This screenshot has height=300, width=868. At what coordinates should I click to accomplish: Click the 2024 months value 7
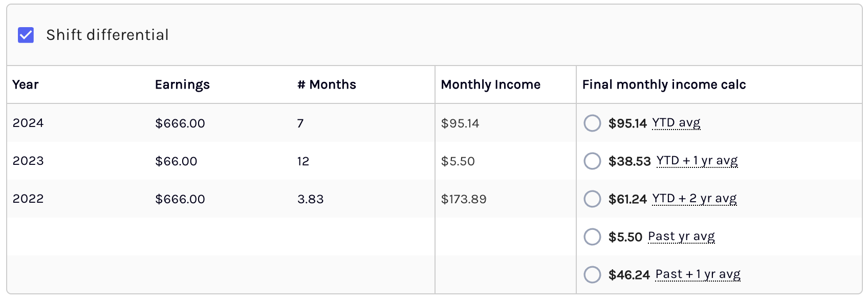click(x=300, y=123)
